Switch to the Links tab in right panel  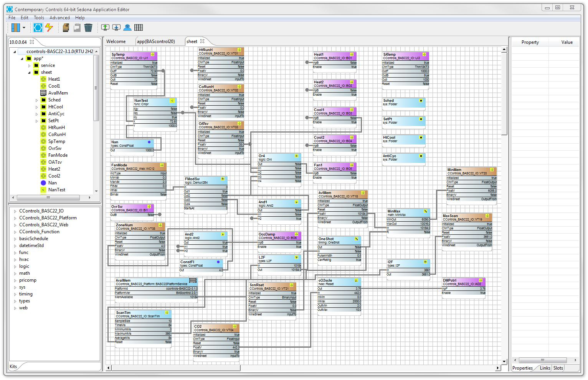click(x=544, y=368)
